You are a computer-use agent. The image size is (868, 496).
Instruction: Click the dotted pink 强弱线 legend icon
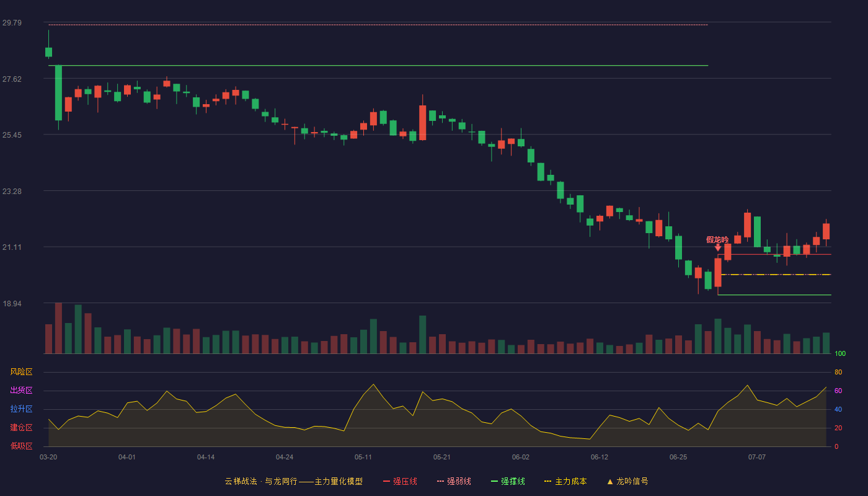441,482
